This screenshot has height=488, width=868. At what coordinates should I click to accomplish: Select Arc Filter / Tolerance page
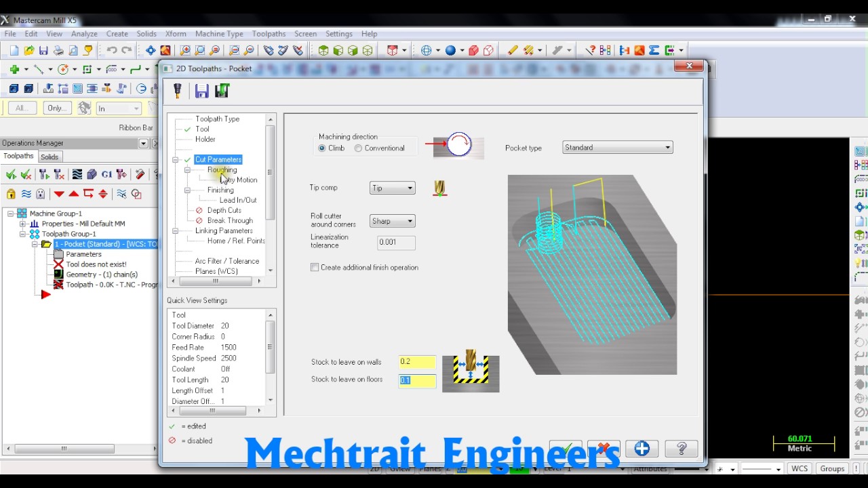(227, 262)
